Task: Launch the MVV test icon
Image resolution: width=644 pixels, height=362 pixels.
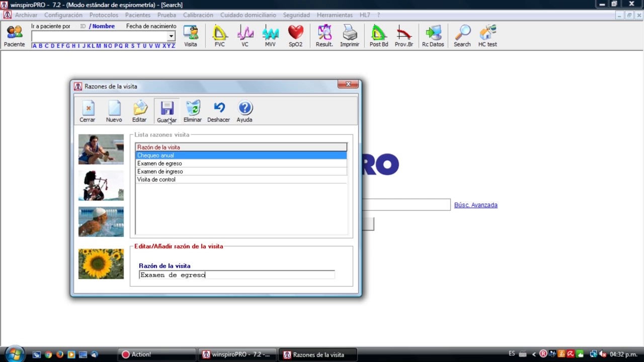Action: [270, 36]
